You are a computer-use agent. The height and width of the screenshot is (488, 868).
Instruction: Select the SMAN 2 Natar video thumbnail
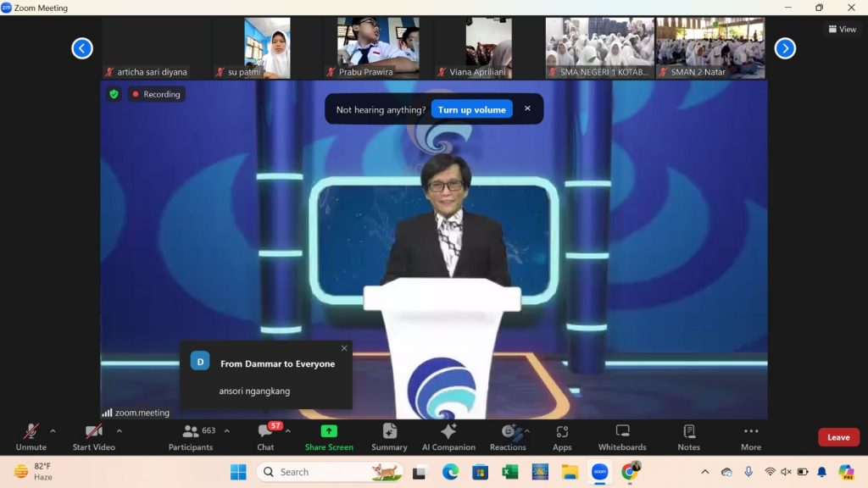click(710, 48)
